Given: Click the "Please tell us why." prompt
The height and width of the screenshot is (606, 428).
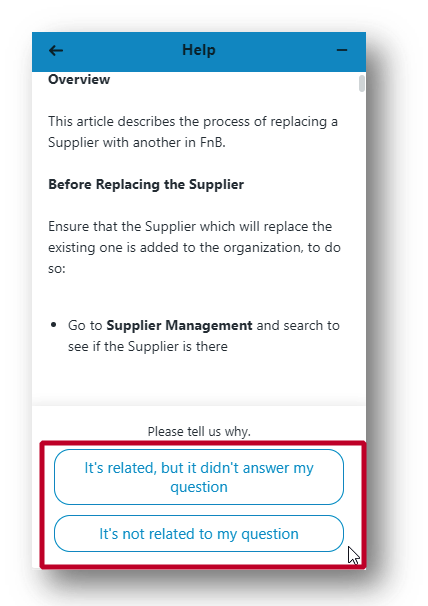Looking at the screenshot, I should (199, 431).
